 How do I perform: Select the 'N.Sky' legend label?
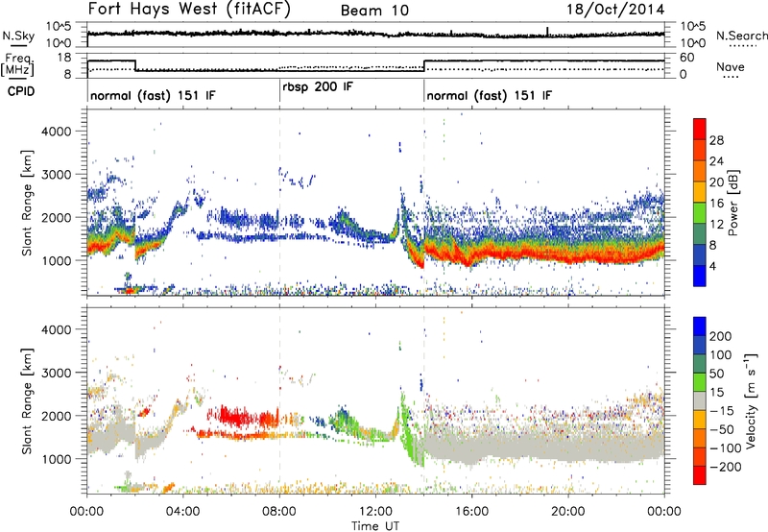click(x=18, y=36)
